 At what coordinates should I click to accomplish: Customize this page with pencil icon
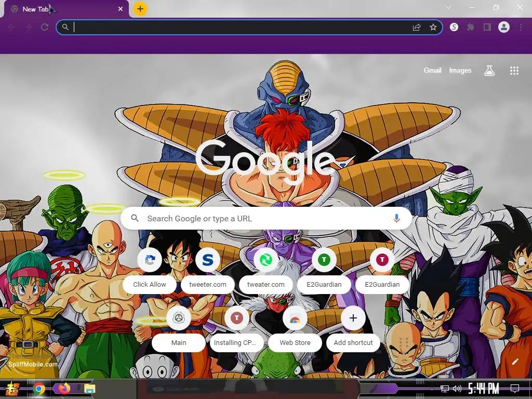[515, 362]
